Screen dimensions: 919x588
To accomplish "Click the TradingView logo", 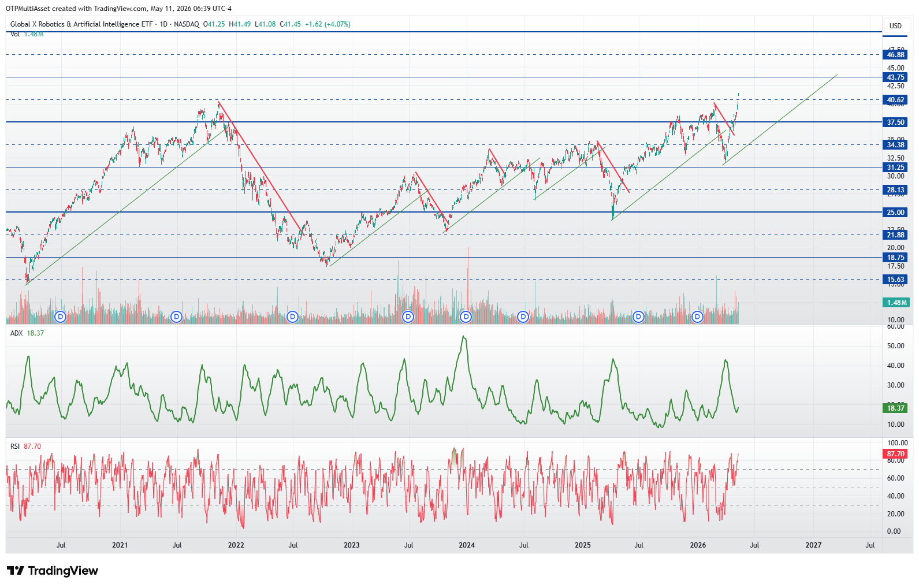I will click(x=53, y=571).
